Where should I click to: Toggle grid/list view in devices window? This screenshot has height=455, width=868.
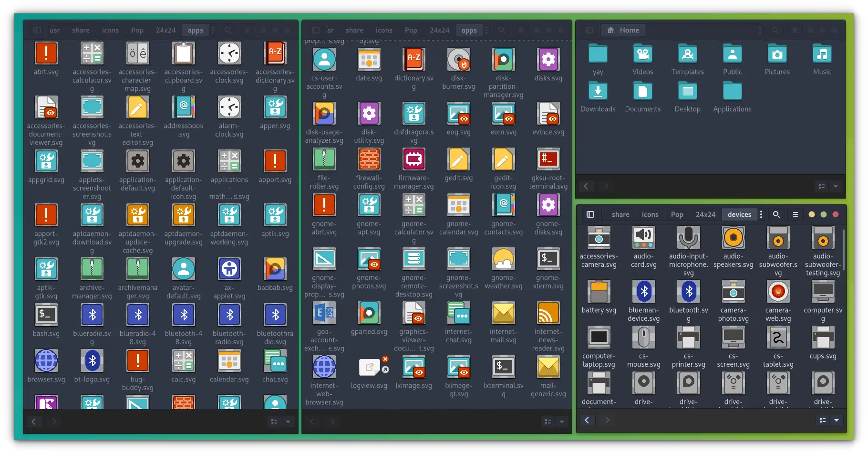click(x=822, y=420)
